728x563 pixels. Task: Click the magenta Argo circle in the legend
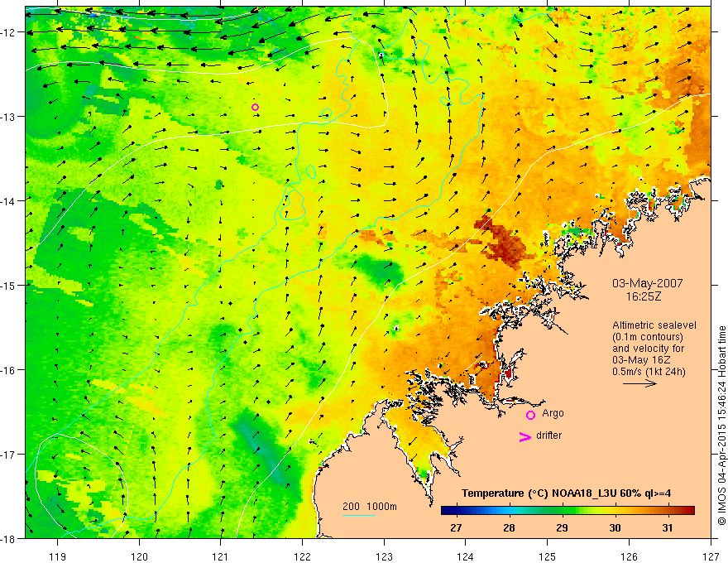(x=530, y=415)
